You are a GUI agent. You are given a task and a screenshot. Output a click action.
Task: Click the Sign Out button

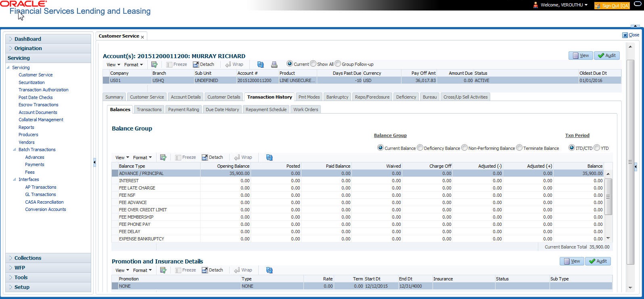click(x=612, y=6)
